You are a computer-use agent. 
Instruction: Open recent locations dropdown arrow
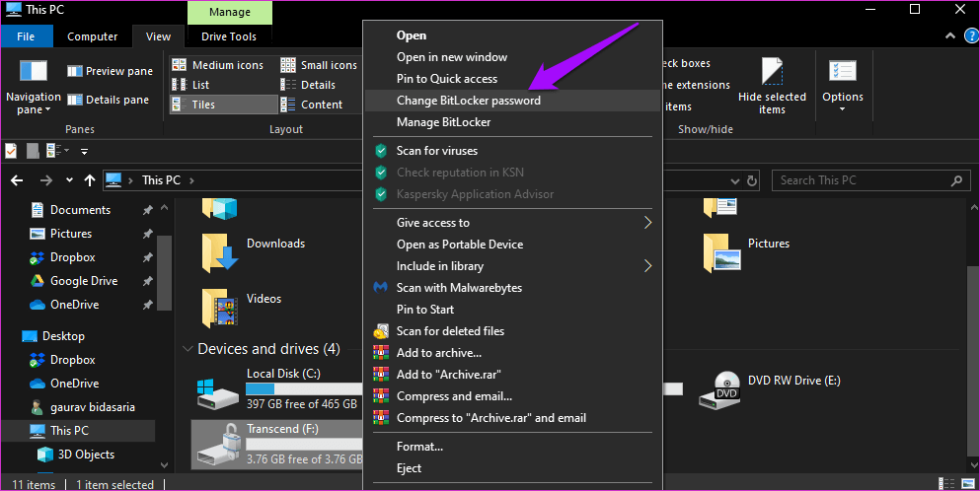click(69, 180)
